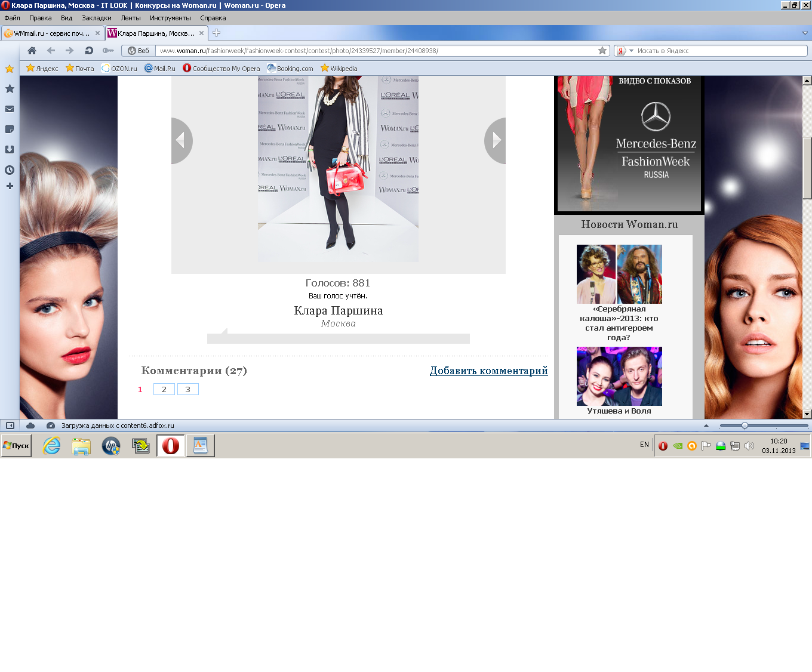Screen dimensions: 812x672
Task: Show the previous contest photo with the left arrow
Action: pyautogui.click(x=182, y=140)
